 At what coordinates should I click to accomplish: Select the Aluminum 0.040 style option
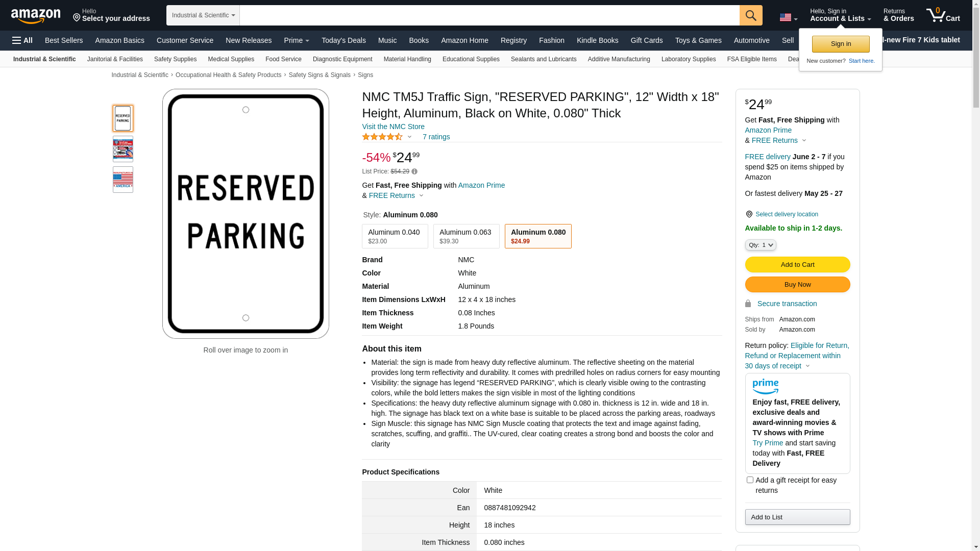[x=395, y=236]
